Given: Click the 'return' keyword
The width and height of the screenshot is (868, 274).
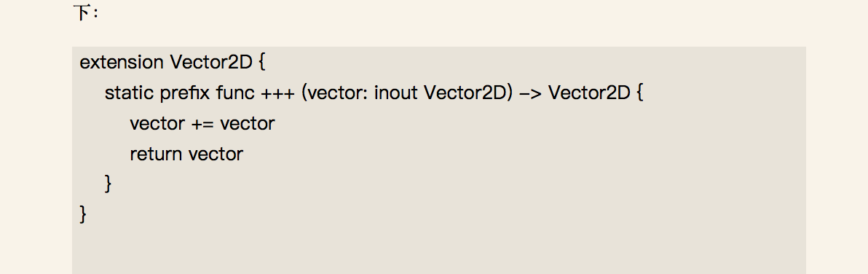Looking at the screenshot, I should (x=156, y=154).
